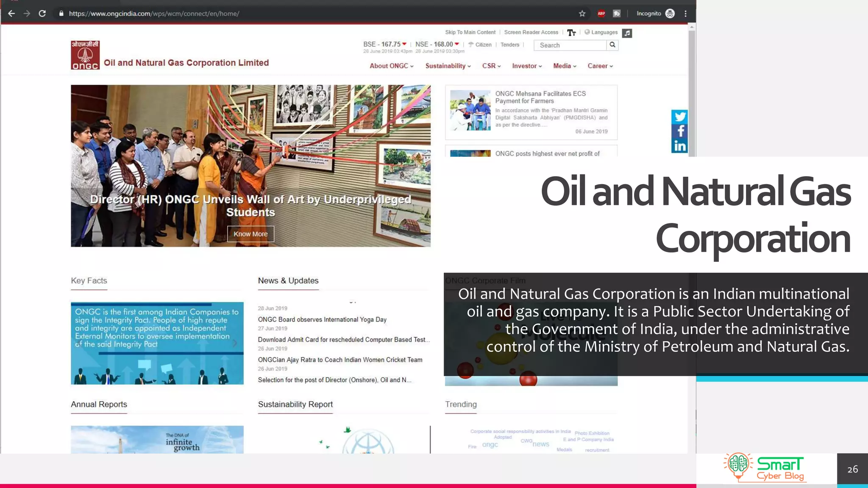Click the Know More button
Image resolution: width=868 pixels, height=488 pixels.
[250, 234]
